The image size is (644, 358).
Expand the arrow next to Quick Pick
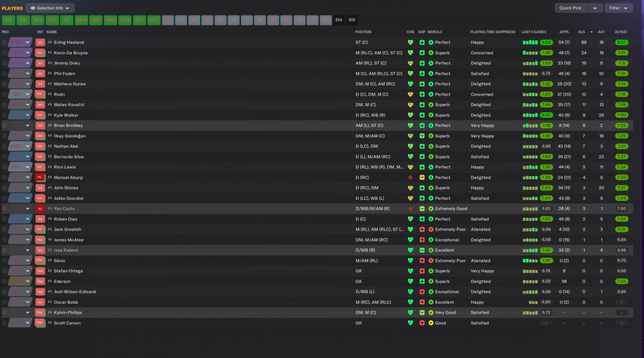click(x=595, y=8)
